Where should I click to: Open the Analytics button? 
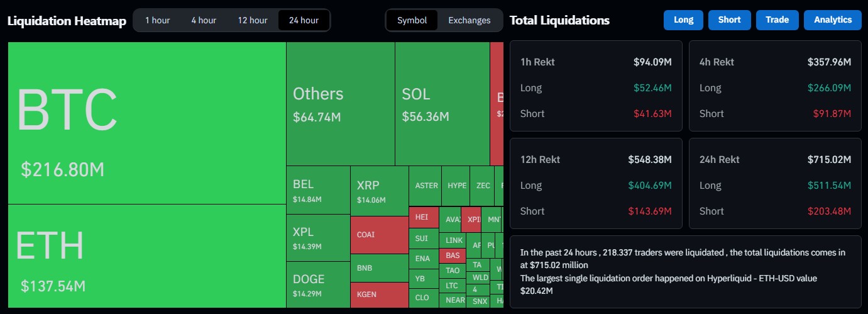pyautogui.click(x=832, y=20)
